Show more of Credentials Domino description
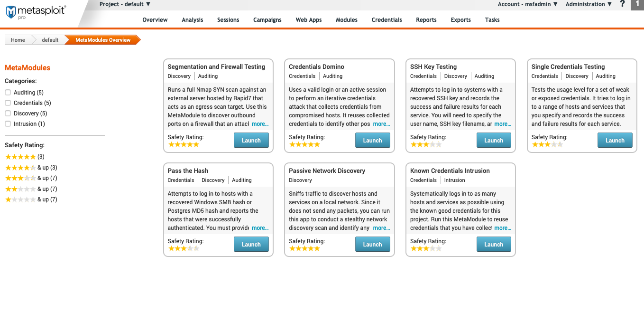Viewport: 644px width, 313px height. [381, 124]
